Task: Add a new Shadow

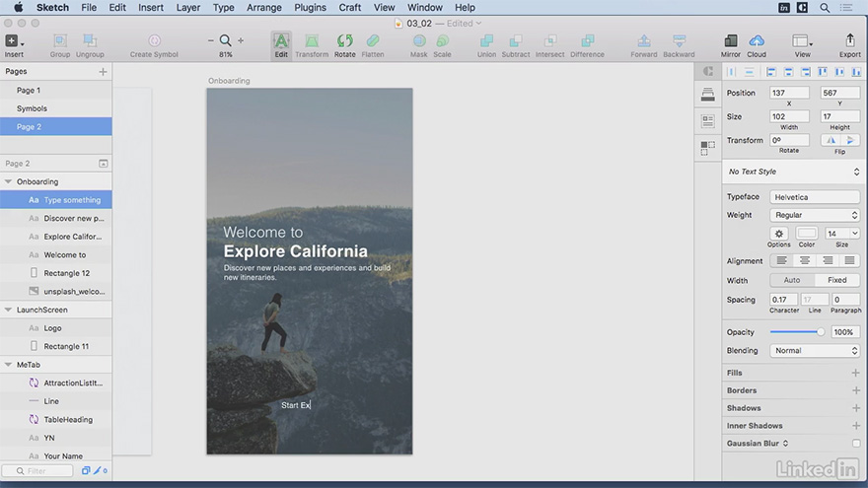Action: pos(856,408)
